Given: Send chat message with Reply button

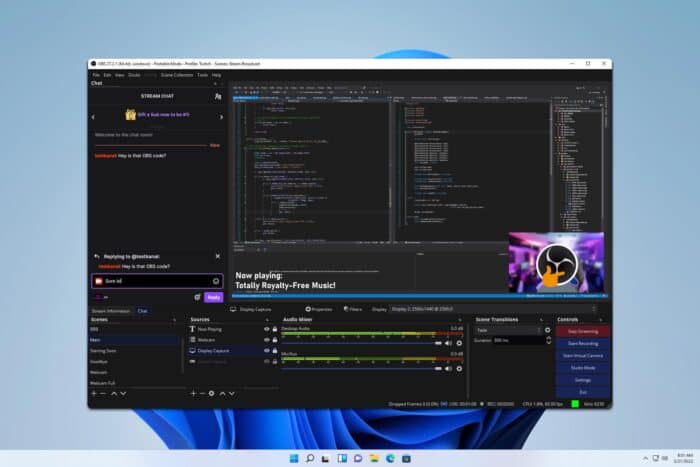Looking at the screenshot, I should 213,297.
